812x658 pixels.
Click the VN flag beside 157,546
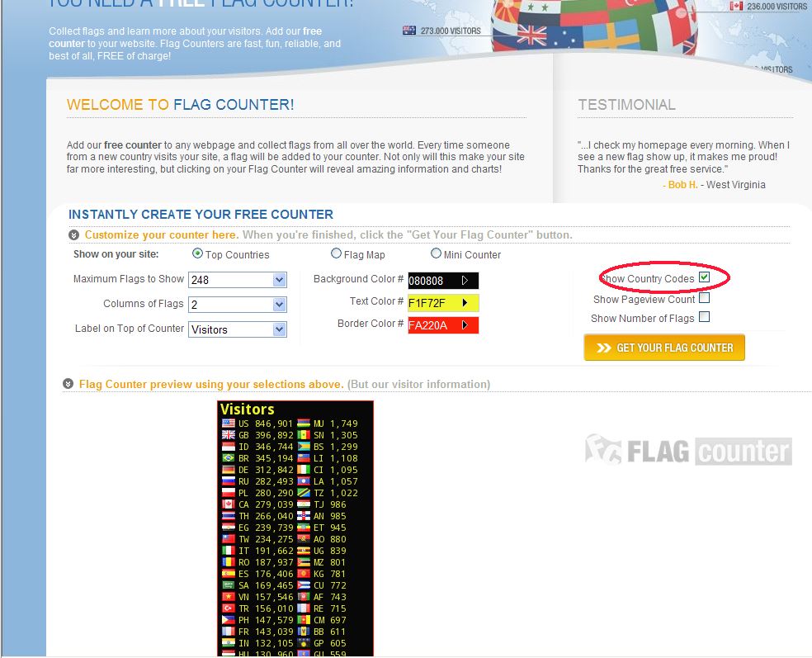tap(229, 597)
